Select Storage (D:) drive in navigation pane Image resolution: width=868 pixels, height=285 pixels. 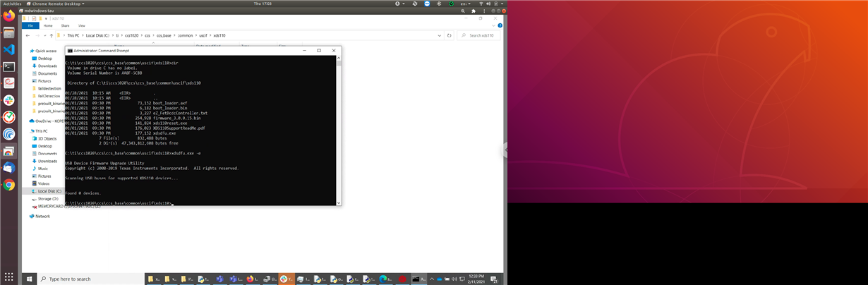coord(45,199)
